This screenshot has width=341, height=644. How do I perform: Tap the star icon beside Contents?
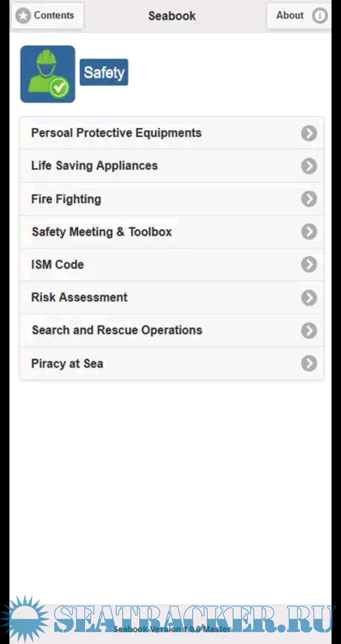coord(23,15)
